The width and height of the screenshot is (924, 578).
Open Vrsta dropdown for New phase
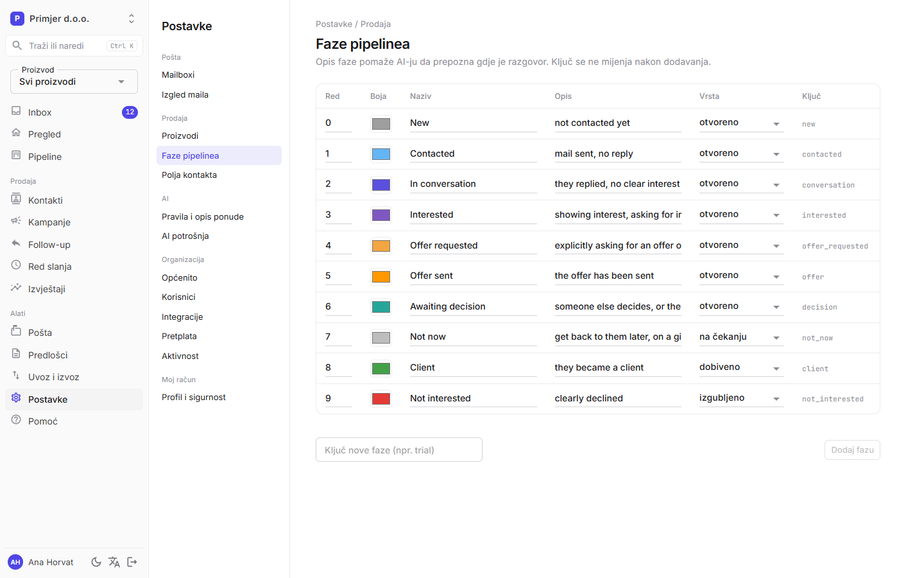tap(741, 123)
